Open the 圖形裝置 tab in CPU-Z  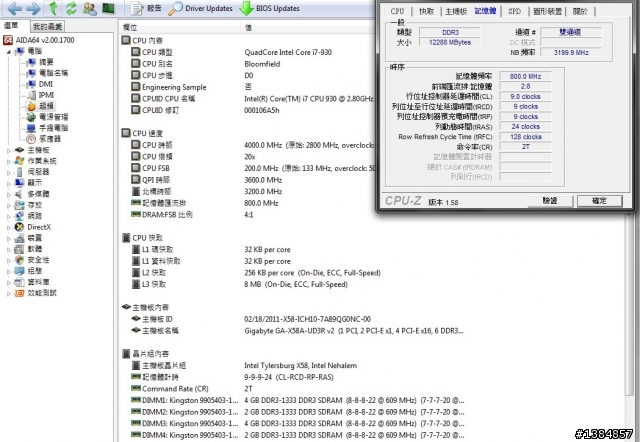pyautogui.click(x=547, y=11)
